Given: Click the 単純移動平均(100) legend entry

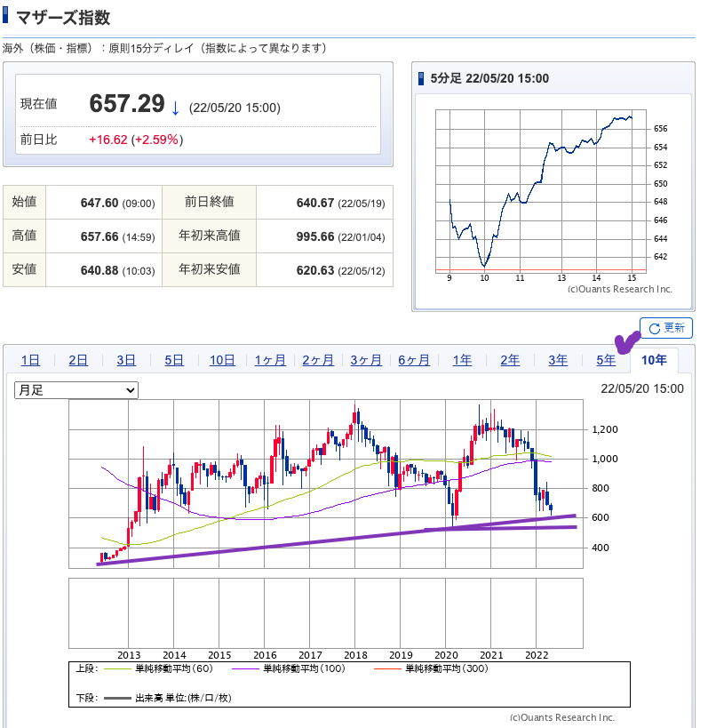Looking at the screenshot, I should [288, 668].
